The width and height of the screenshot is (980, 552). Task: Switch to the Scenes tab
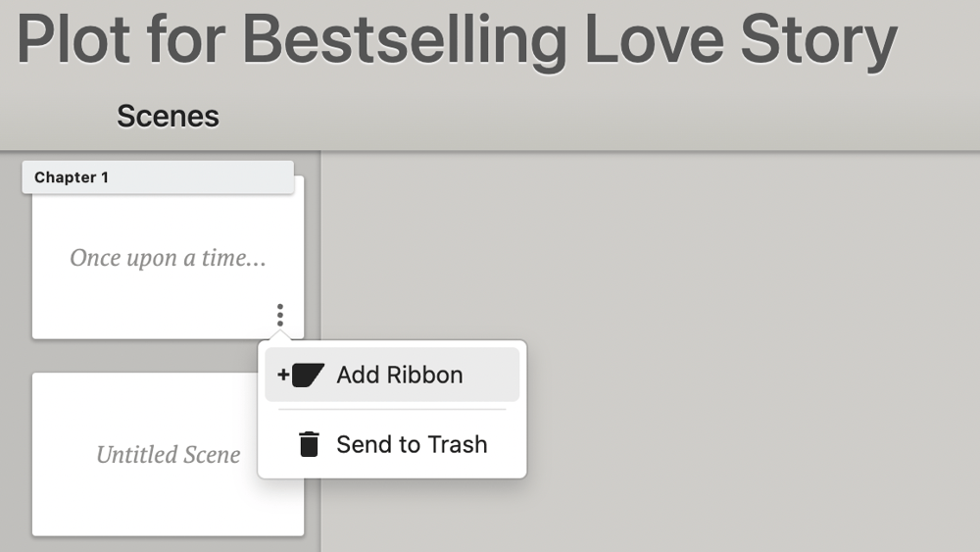click(168, 117)
